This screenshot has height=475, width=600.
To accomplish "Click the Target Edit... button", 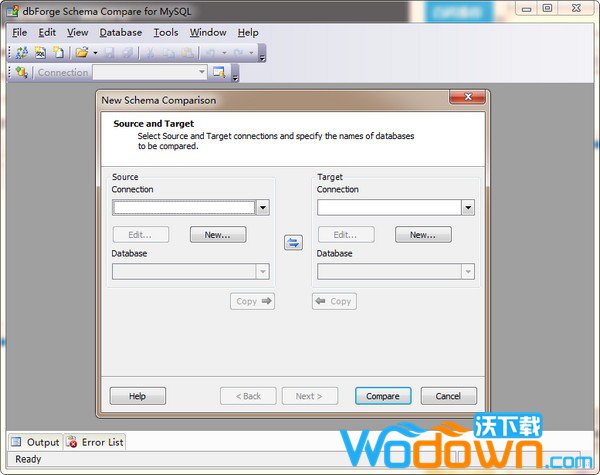I will click(x=346, y=235).
